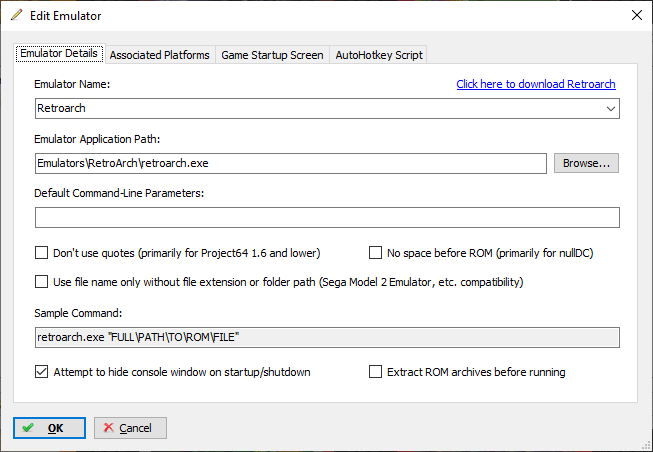Enable Don't use quotes checkbox
This screenshot has width=653, height=452.
[x=41, y=253]
